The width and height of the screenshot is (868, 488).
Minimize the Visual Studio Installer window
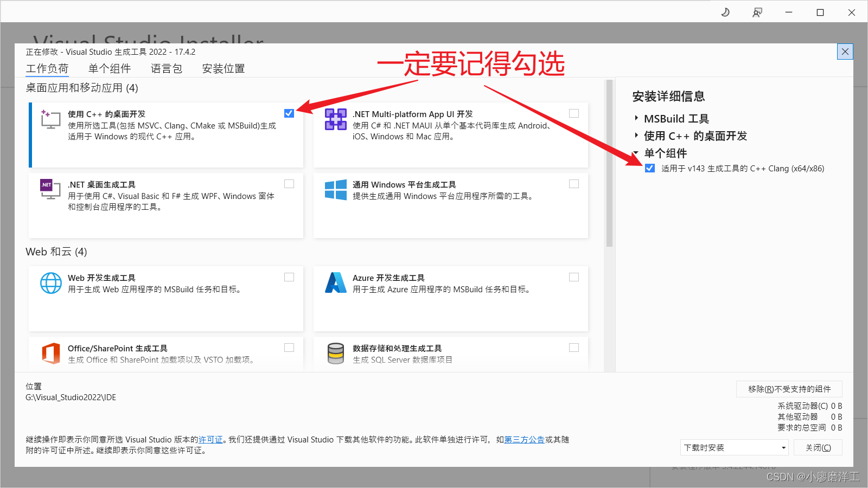pyautogui.click(x=789, y=12)
